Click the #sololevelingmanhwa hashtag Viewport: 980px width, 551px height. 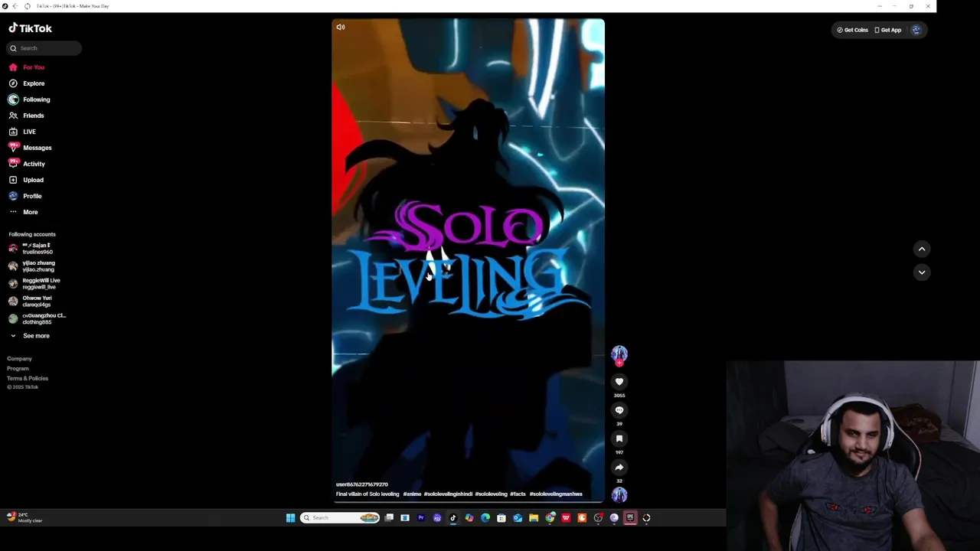coord(556,494)
